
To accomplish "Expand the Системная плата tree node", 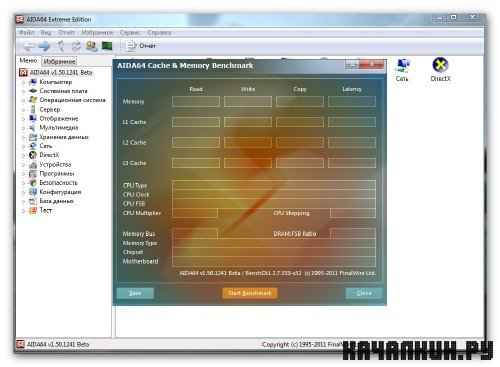I will (x=23, y=91).
